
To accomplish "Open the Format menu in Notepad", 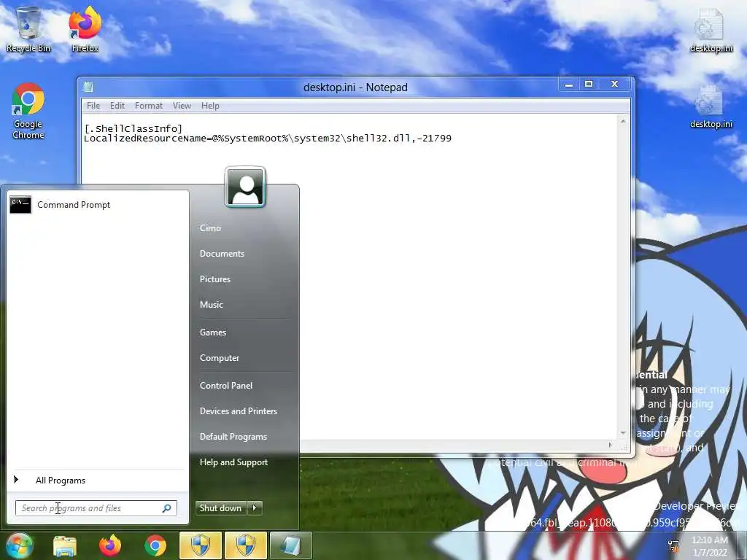I will click(149, 106).
